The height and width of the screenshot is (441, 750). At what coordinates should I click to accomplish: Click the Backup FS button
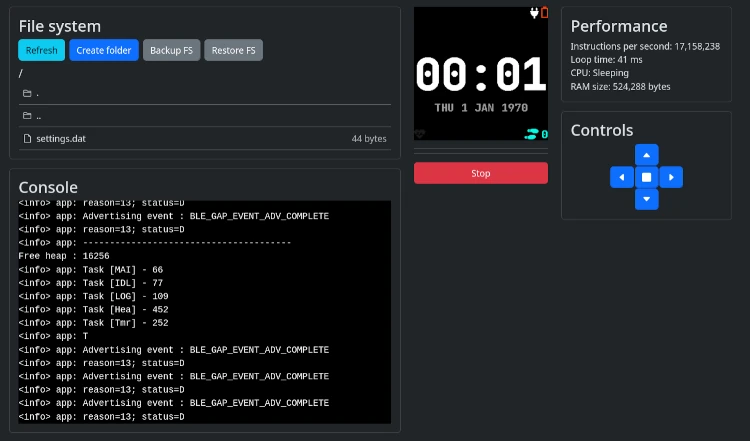pyautogui.click(x=171, y=50)
